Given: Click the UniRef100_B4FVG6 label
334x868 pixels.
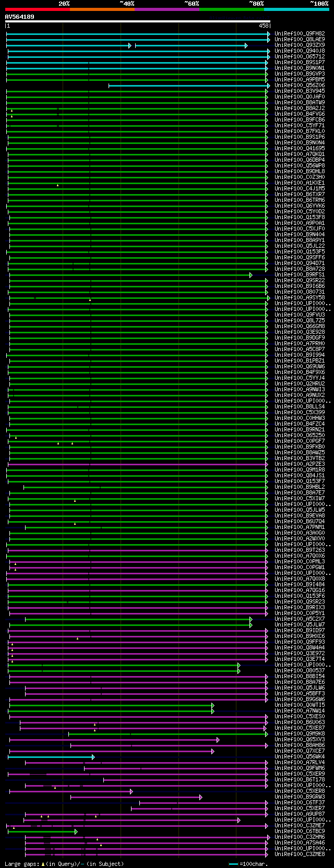Looking at the screenshot, I should pos(300,114).
